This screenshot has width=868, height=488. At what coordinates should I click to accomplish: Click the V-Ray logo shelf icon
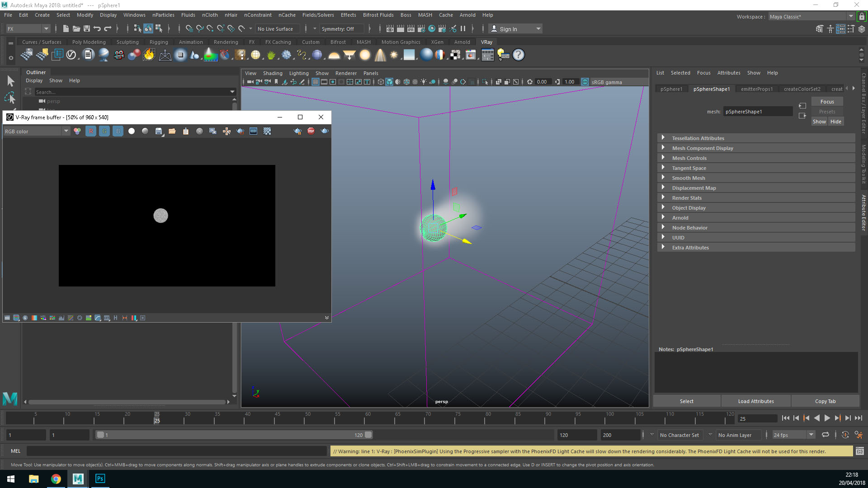(71, 55)
